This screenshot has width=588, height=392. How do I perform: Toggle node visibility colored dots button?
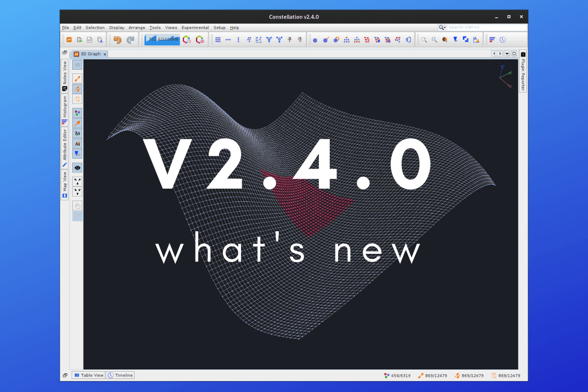(x=77, y=113)
